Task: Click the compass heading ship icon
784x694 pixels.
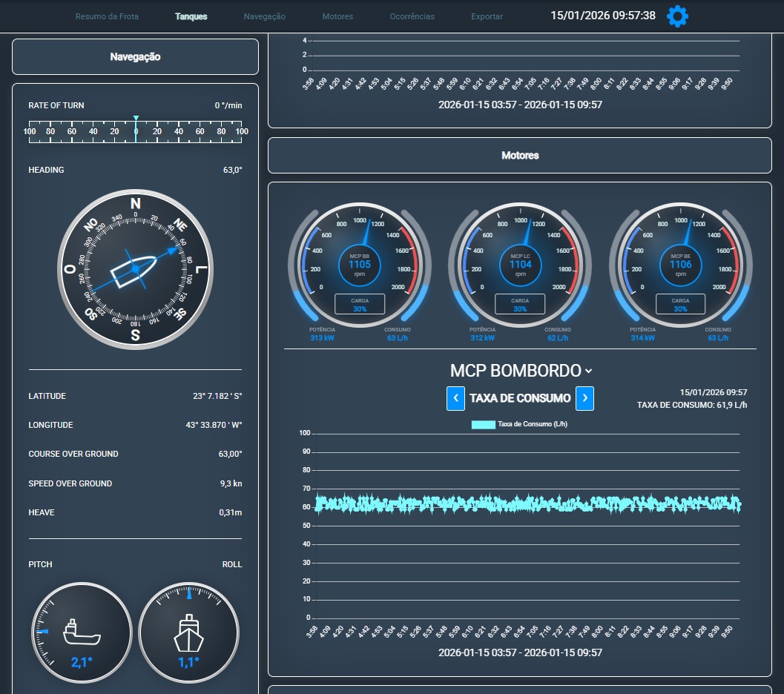Action: click(135, 268)
